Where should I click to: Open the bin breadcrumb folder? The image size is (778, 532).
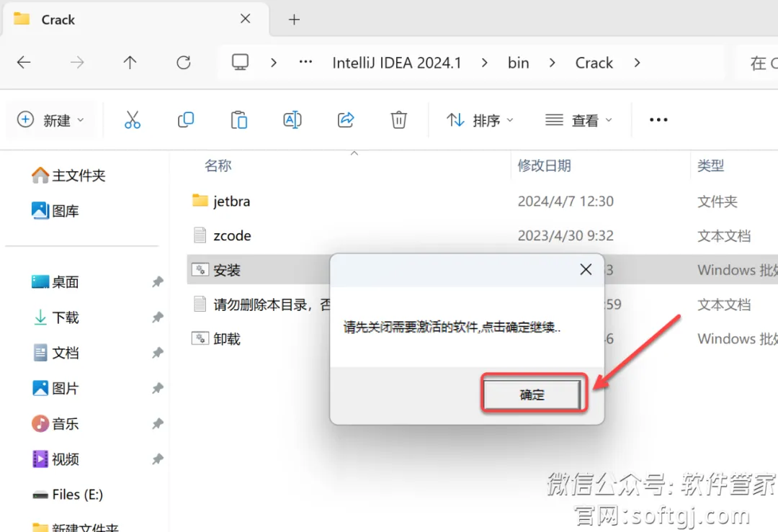coord(519,63)
